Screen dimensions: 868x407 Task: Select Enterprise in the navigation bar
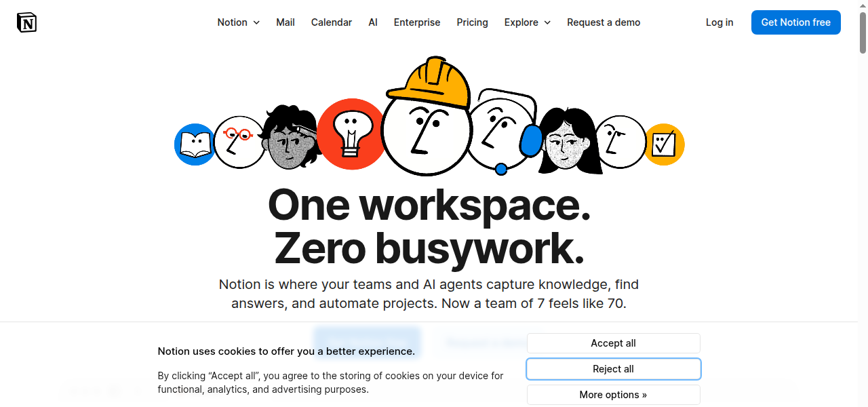pos(417,22)
